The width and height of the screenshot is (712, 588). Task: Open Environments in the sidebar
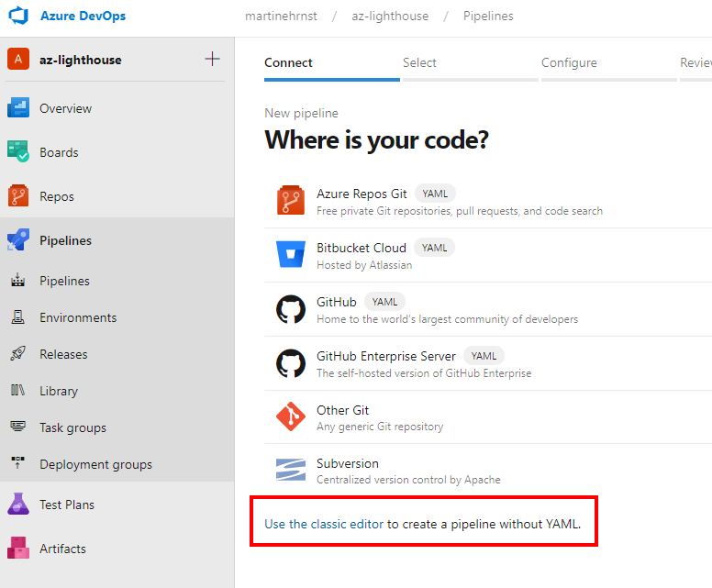tap(78, 317)
